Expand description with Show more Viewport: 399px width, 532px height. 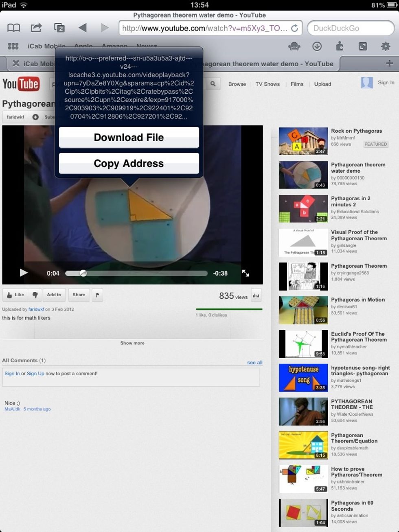coord(132,343)
